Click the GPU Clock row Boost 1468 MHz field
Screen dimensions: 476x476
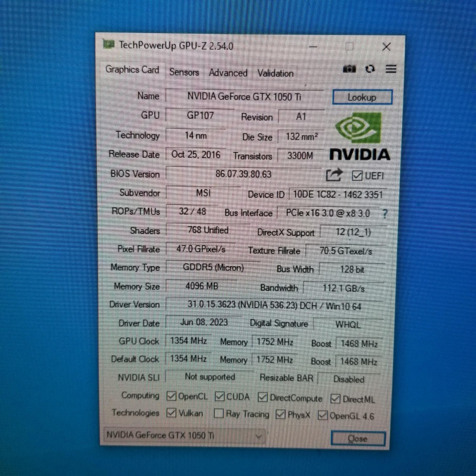point(359,344)
